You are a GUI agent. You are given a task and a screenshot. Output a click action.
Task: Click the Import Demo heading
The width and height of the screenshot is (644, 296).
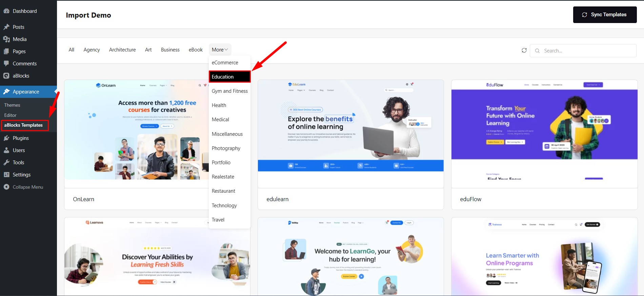click(88, 15)
